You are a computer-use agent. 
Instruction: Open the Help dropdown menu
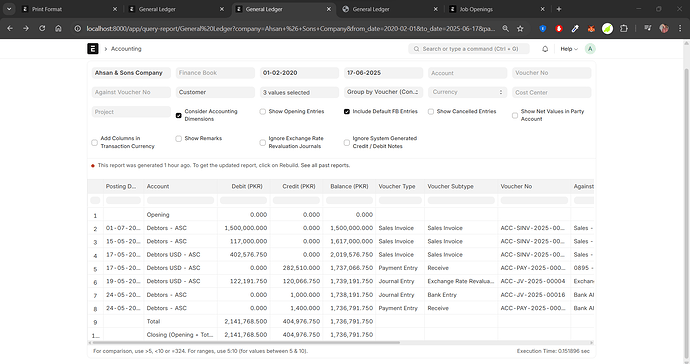point(569,49)
